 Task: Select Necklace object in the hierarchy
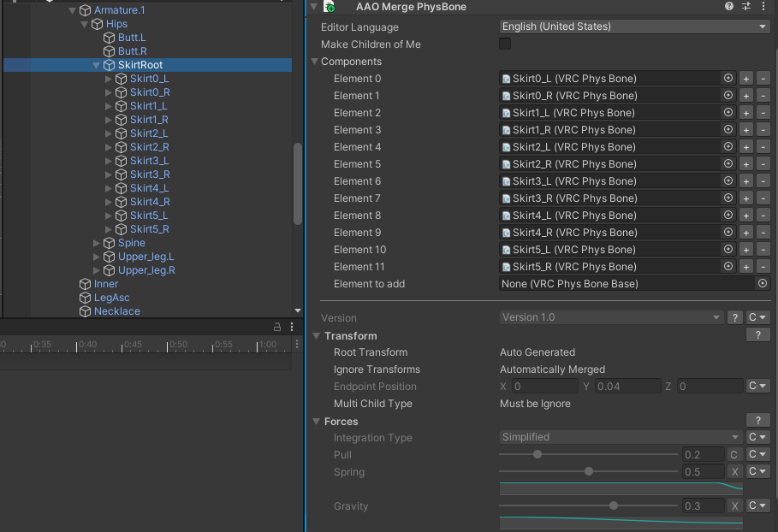[x=116, y=311]
